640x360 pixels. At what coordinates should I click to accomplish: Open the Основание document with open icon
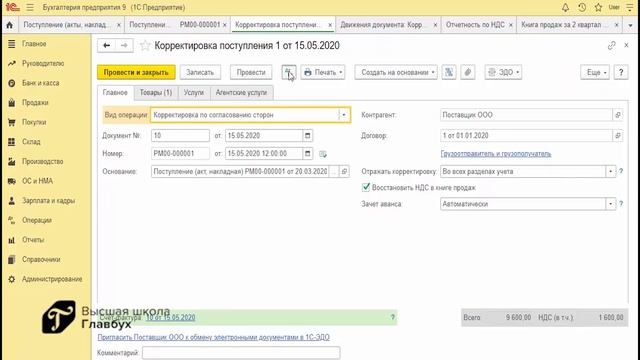click(x=344, y=171)
